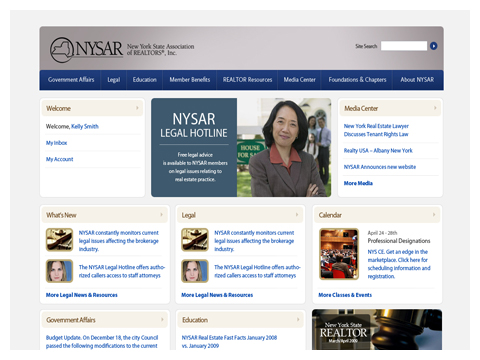Image resolution: width=480 pixels, height=360 pixels.
Task: Open the NYSAR Announces new website link
Action: [380, 167]
